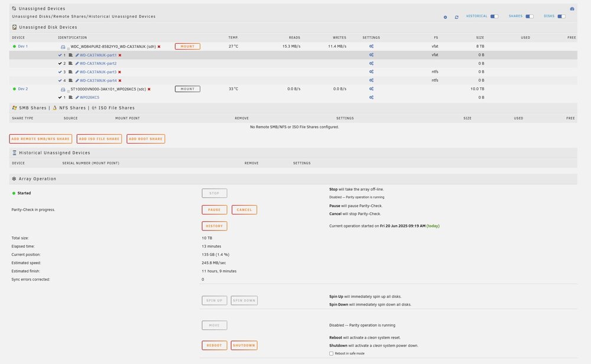This screenshot has width=591, height=364.
Task: Pause the parity check
Action: tap(214, 210)
